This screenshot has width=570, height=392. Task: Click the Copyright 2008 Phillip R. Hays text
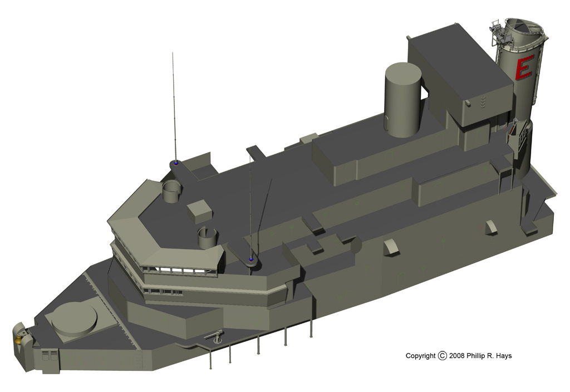tap(463, 356)
